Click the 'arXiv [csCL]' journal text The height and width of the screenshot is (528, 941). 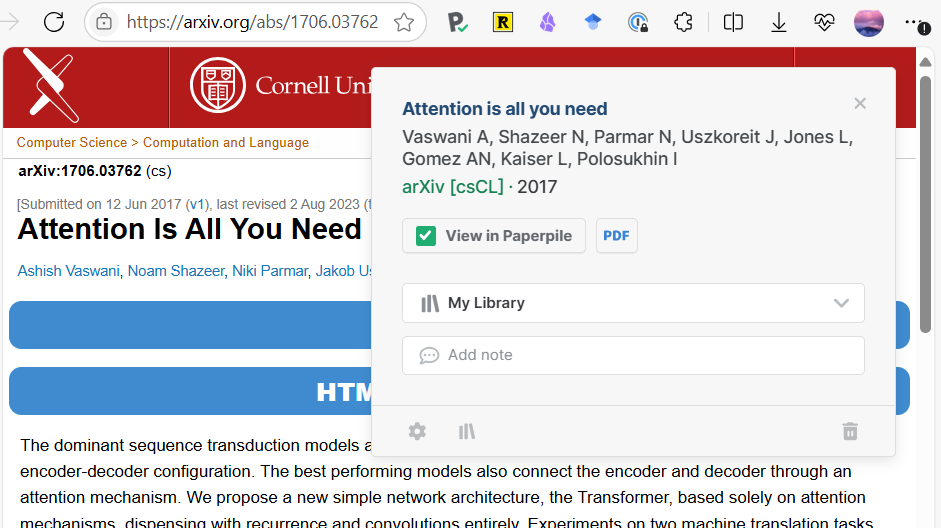[x=453, y=187]
